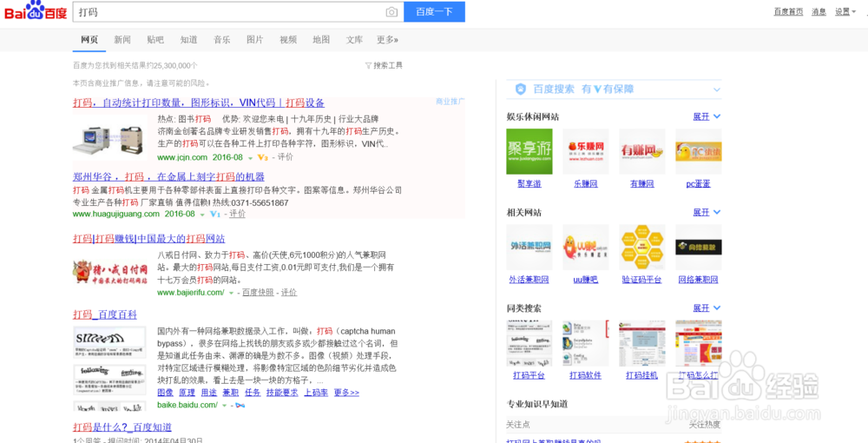Switch to the 视频 tab
Image resolution: width=868 pixels, height=443 pixels.
coord(288,39)
